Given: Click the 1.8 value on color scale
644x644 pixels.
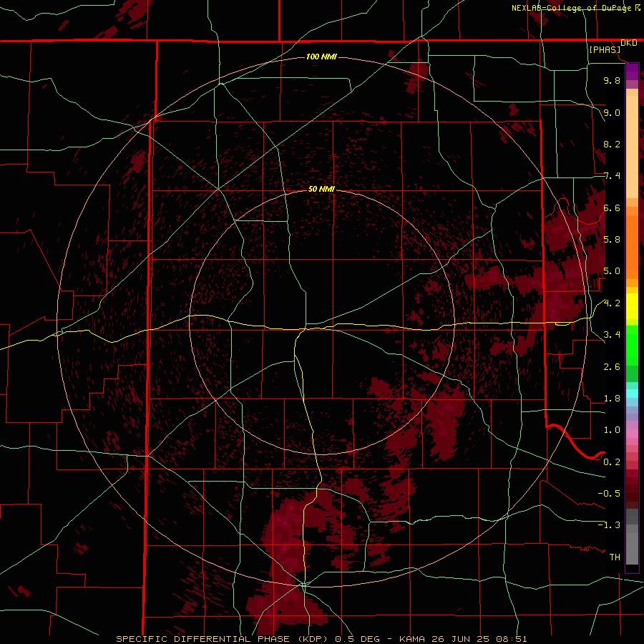Looking at the screenshot, I should pyautogui.click(x=612, y=399).
